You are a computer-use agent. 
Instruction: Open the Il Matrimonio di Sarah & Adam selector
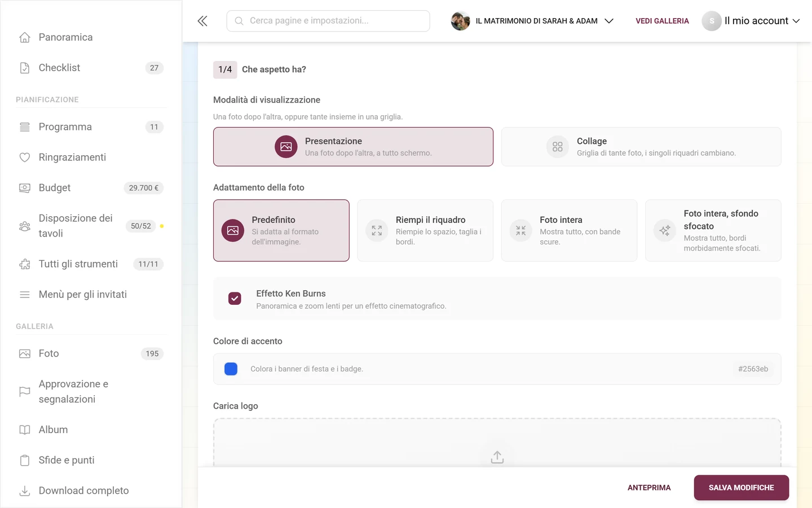[x=532, y=21]
